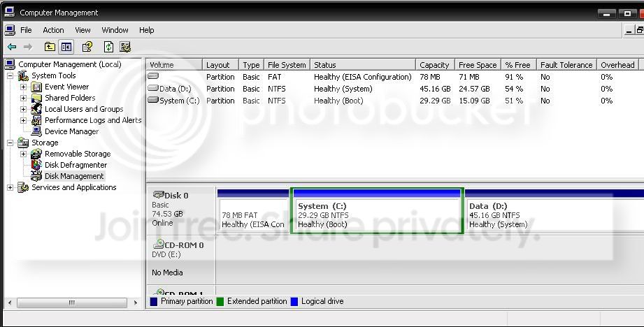Click the No Media text for CD-ROM 0
644x327 pixels.
167,272
